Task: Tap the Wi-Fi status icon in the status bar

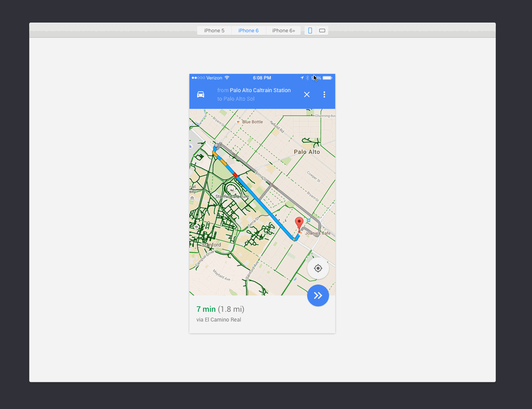Action: coord(227,78)
